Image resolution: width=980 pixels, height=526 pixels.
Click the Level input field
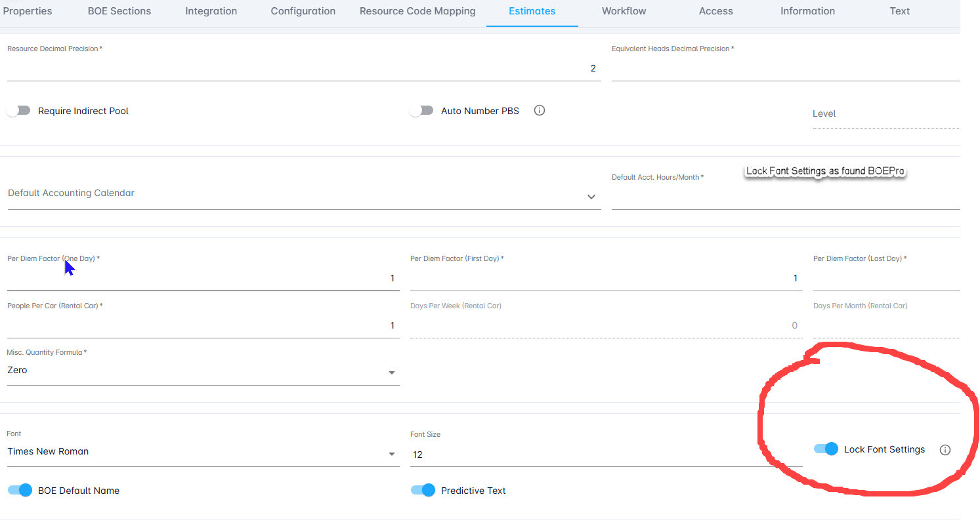click(x=886, y=114)
